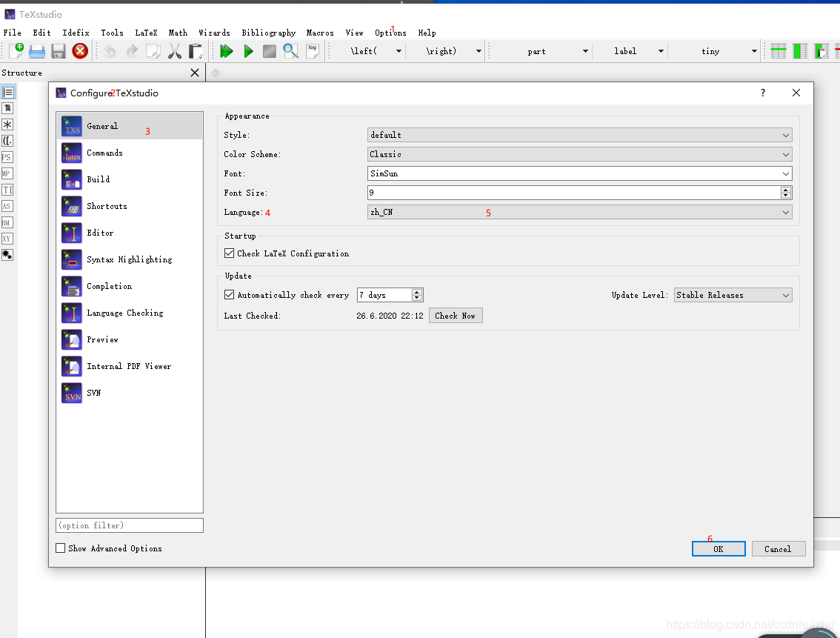Click the first table-edit toolbar icon
Image resolution: width=840 pixels, height=638 pixels.
click(x=779, y=51)
